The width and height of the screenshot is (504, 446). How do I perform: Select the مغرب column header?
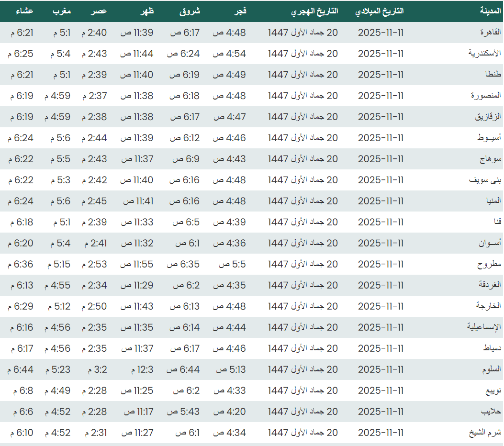click(62, 11)
